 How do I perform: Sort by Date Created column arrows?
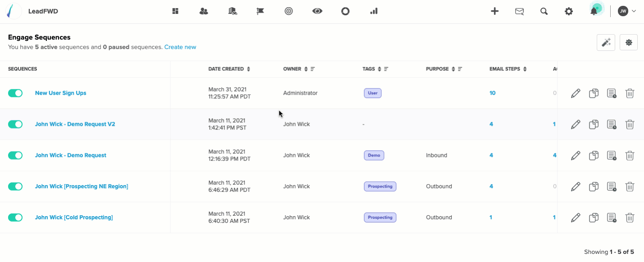(248, 69)
